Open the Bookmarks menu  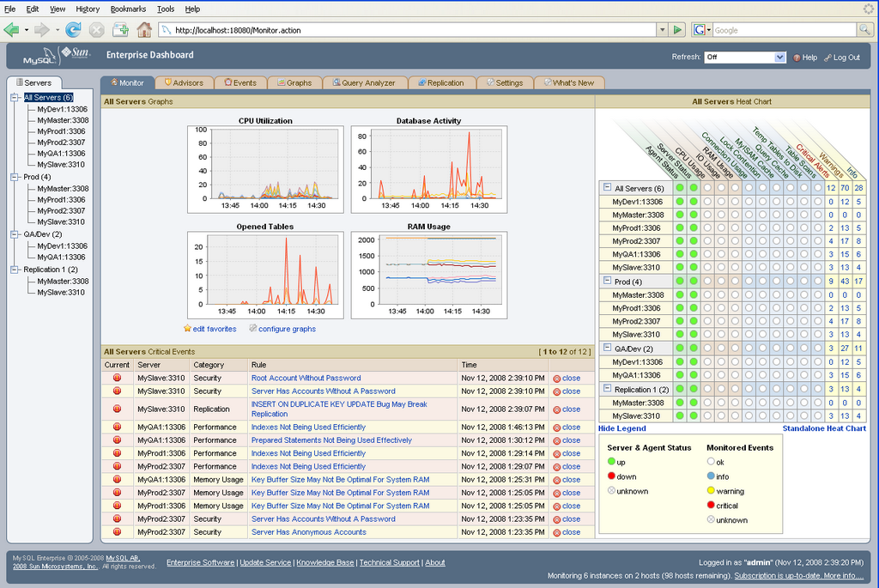tap(128, 9)
